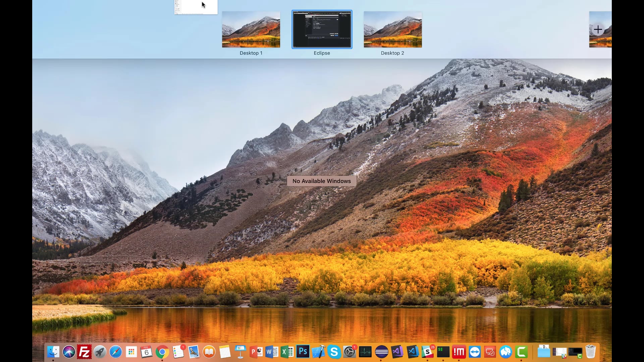Launch Siri from the Dock
This screenshot has width=644, height=362.
[69, 352]
